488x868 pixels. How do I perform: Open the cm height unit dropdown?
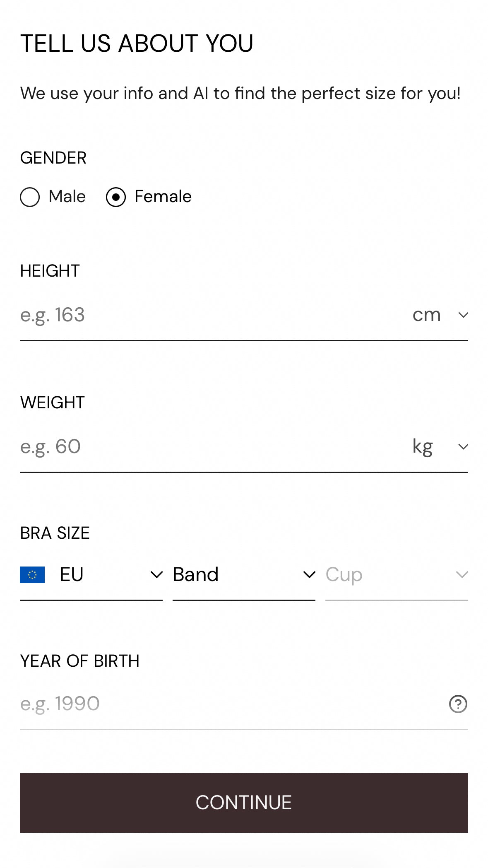(427, 315)
